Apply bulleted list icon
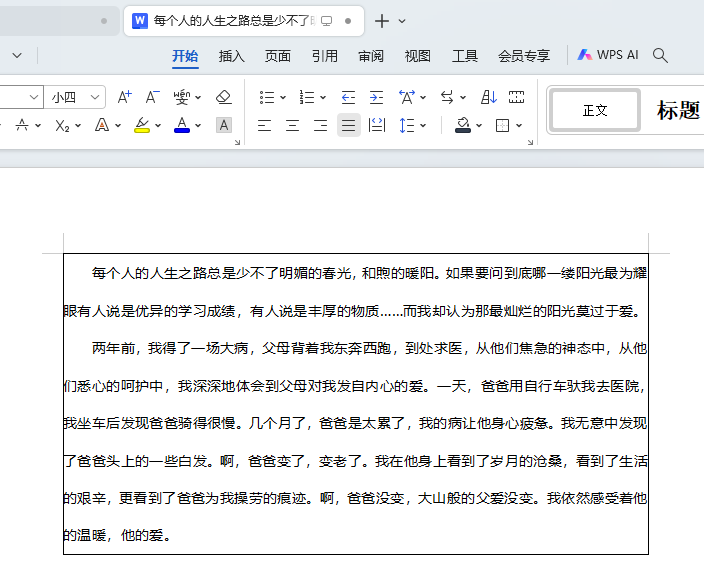The image size is (704, 563). click(267, 97)
